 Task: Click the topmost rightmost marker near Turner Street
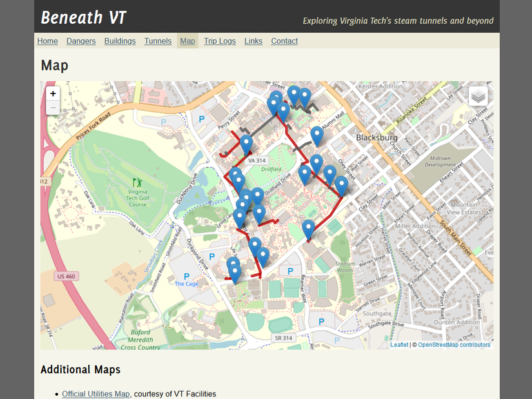coord(304,98)
